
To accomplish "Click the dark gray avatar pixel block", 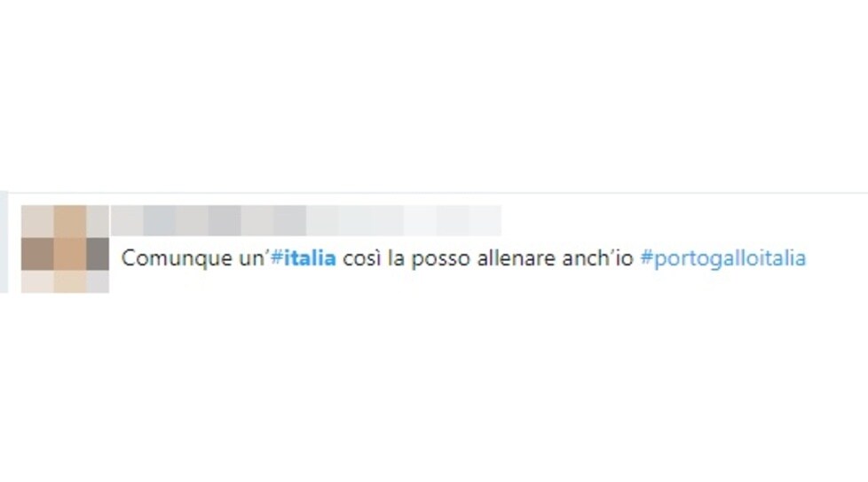I will tap(98, 254).
